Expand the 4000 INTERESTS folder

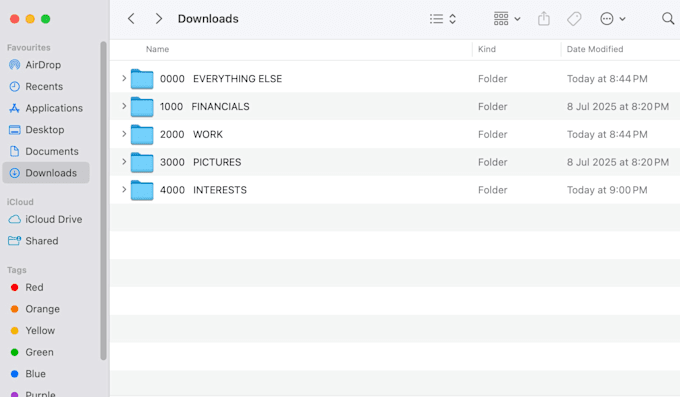(x=124, y=190)
